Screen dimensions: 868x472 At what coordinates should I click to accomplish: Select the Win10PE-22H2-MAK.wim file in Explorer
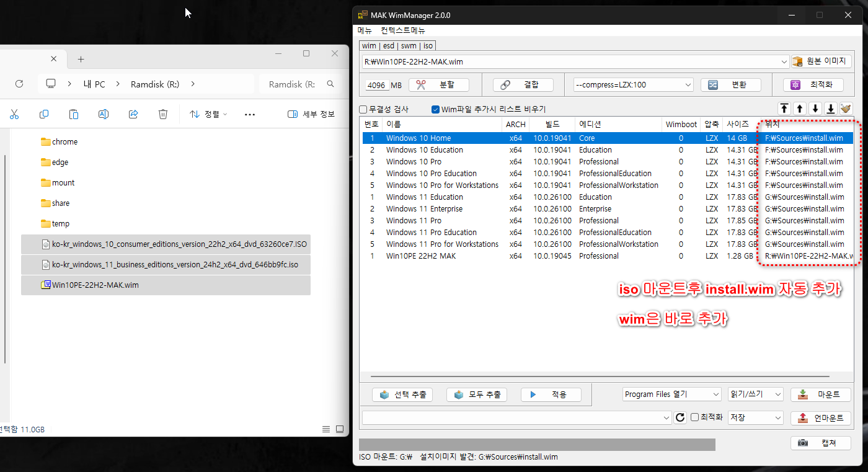click(x=166, y=285)
